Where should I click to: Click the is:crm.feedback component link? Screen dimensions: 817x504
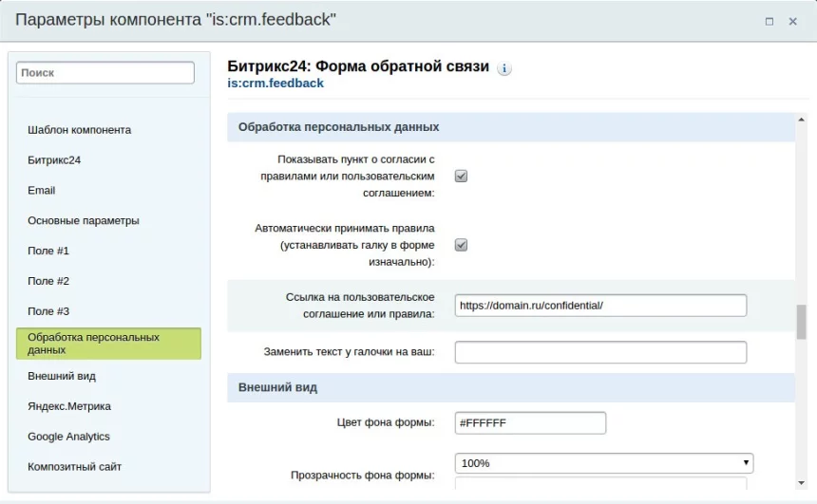tap(275, 84)
